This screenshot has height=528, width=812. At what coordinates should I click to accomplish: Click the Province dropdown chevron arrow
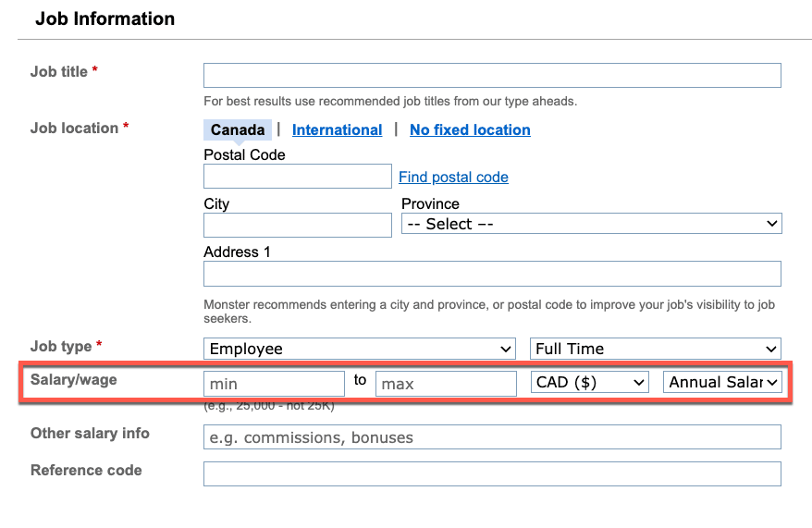[771, 224]
